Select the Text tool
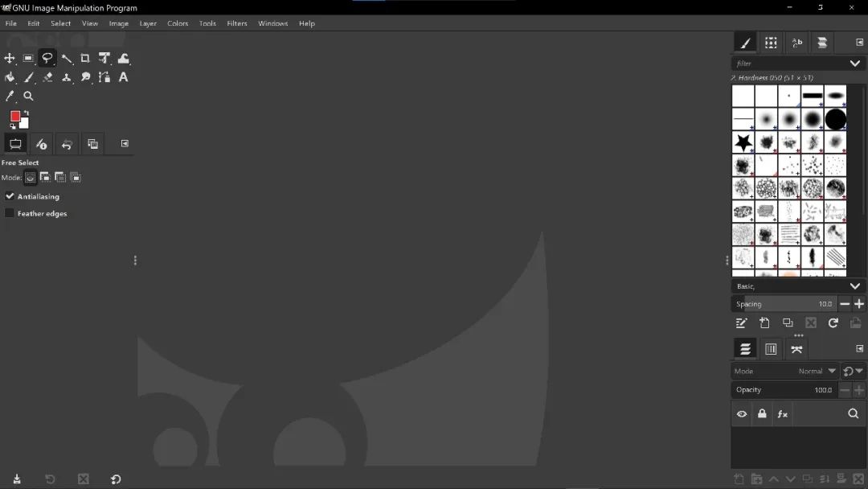This screenshot has height=489, width=868. point(124,77)
